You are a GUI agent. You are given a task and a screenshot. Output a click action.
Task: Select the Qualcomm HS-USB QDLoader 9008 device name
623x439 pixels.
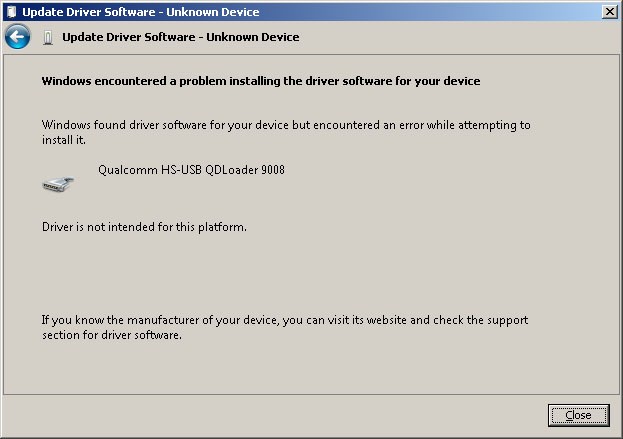191,170
